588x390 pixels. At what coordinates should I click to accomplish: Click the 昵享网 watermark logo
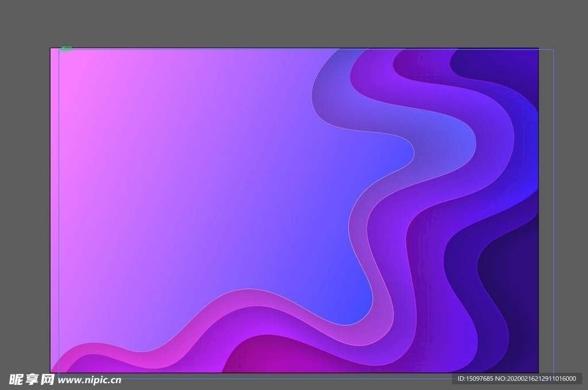click(31, 379)
